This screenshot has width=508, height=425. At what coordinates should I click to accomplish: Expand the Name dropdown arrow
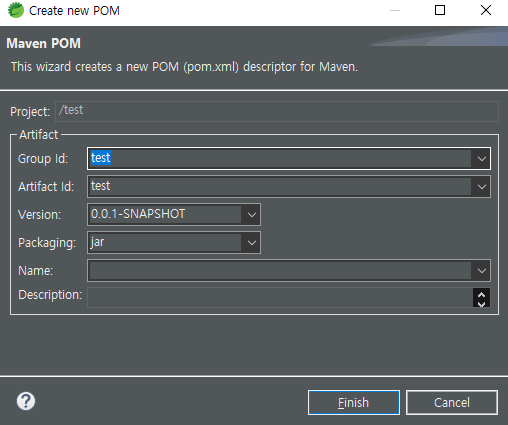(481, 271)
